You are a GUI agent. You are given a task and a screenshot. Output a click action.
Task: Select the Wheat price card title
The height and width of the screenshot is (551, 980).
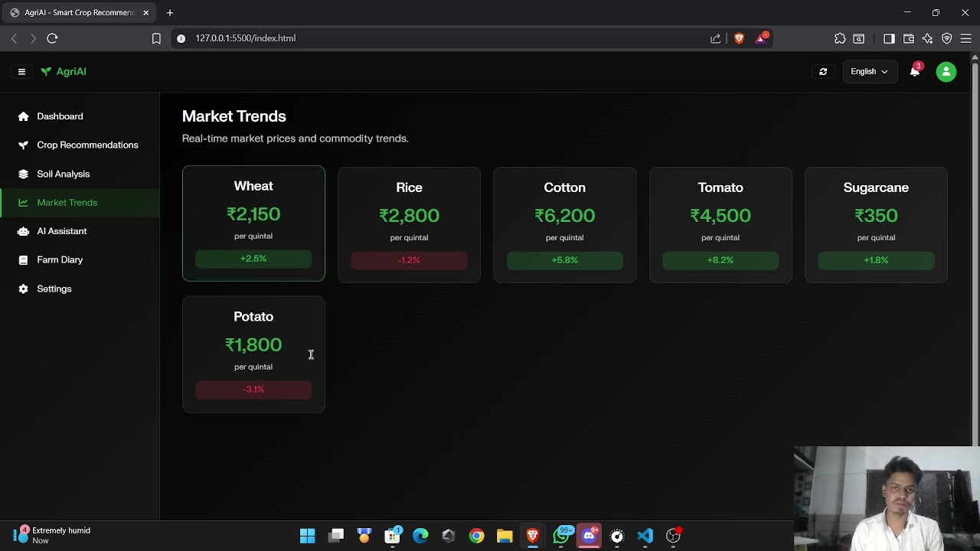pos(253,186)
